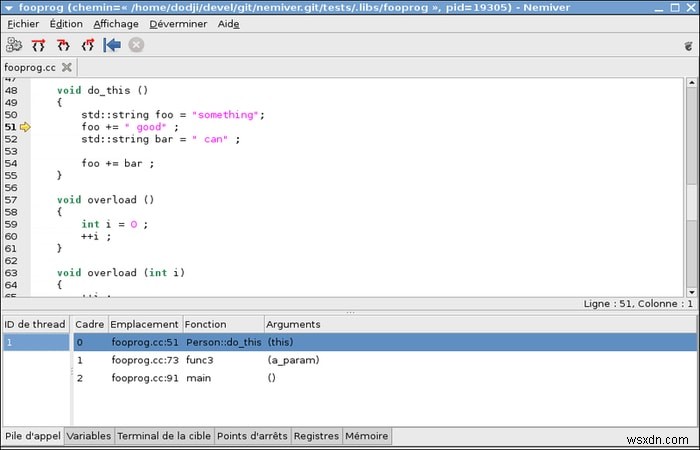
Task: Click the Emplacement column header
Action: coord(145,324)
